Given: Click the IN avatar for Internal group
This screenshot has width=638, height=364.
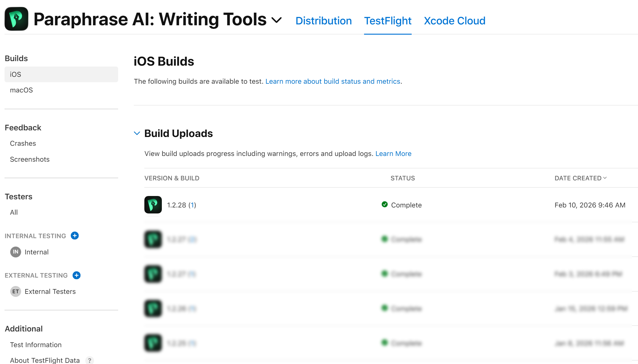Looking at the screenshot, I should click(x=16, y=252).
